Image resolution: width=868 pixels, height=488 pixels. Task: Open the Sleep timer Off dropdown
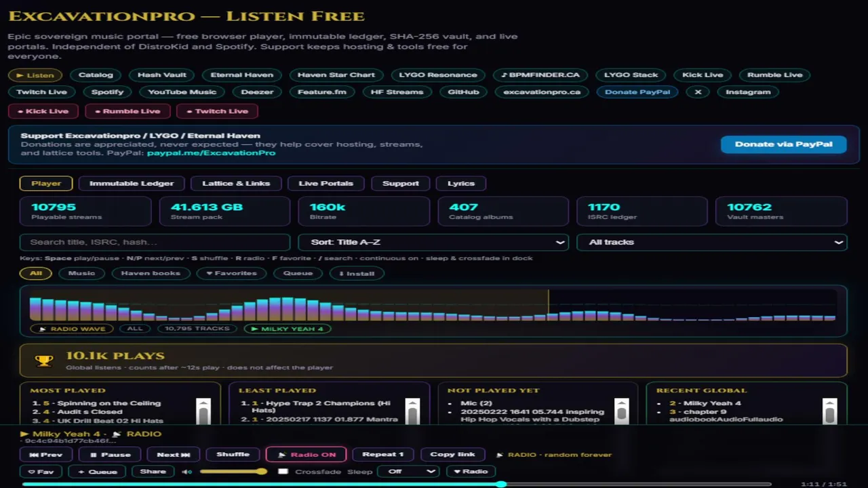pos(408,472)
